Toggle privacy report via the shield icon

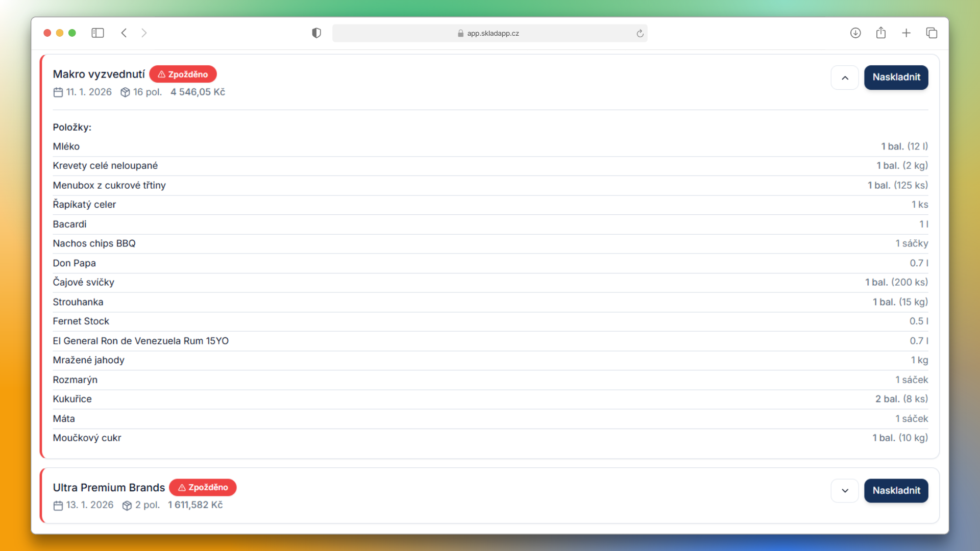[x=316, y=33]
